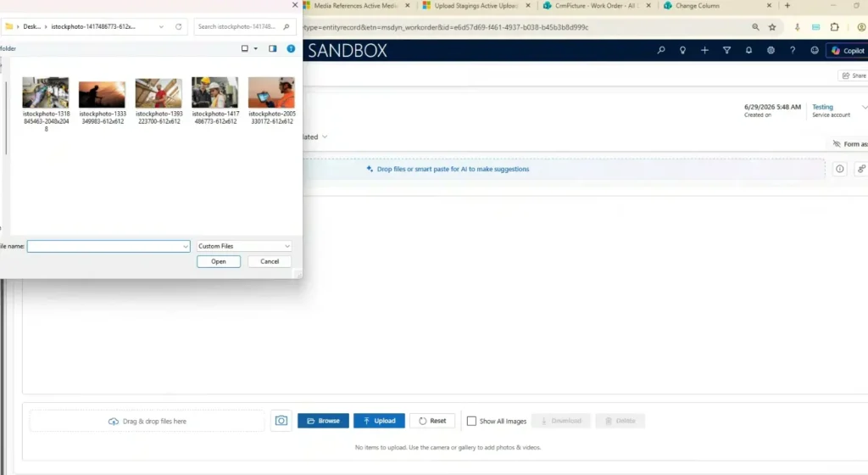
Task: Open the Custom Files type dropdown
Action: click(x=243, y=246)
